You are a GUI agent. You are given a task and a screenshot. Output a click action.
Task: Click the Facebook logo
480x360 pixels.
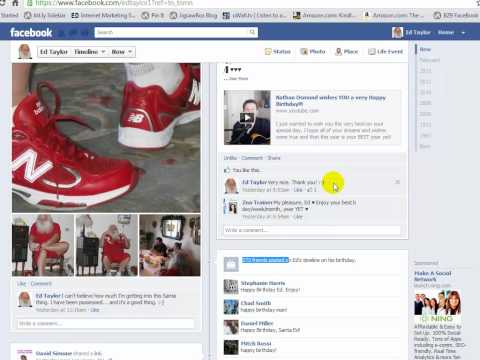[31, 33]
